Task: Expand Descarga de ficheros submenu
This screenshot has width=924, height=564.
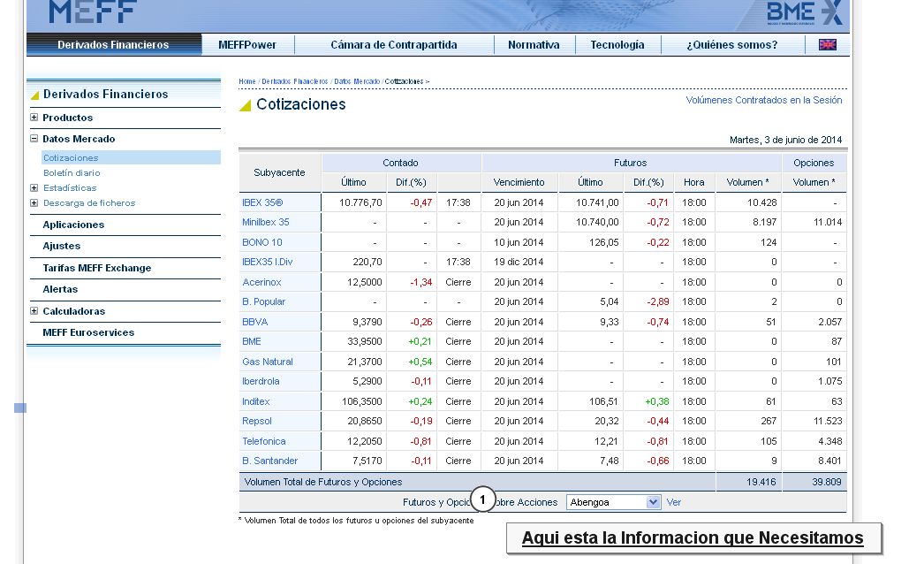Action: point(34,203)
